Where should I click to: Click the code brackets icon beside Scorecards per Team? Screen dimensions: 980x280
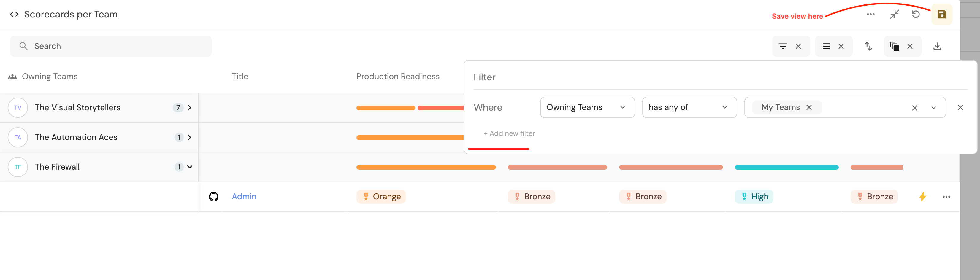coord(15,14)
